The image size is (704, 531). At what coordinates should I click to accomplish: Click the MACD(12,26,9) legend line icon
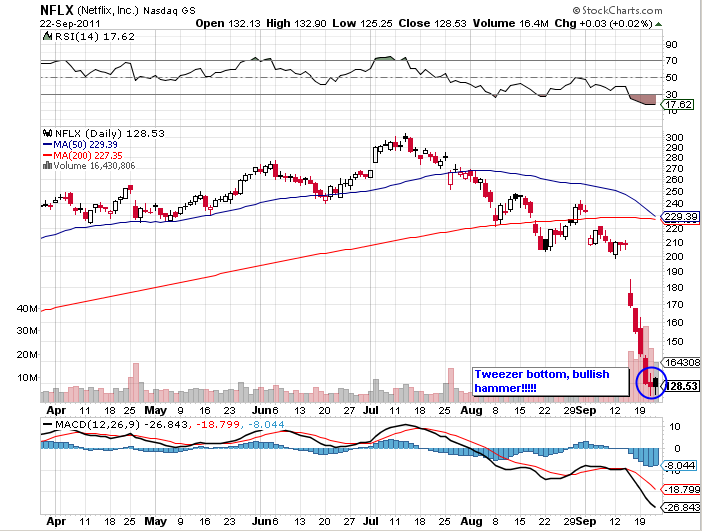[x=47, y=422]
